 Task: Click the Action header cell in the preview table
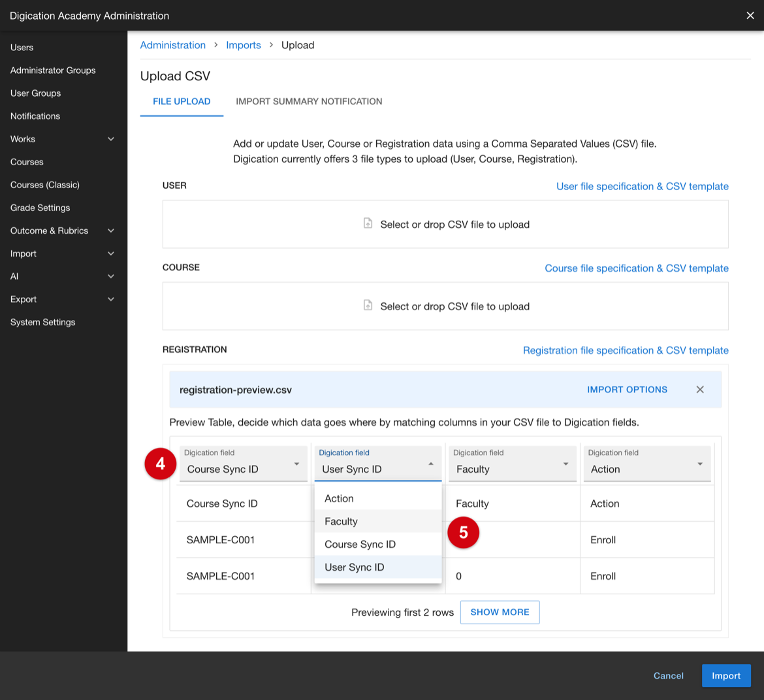tap(647, 503)
